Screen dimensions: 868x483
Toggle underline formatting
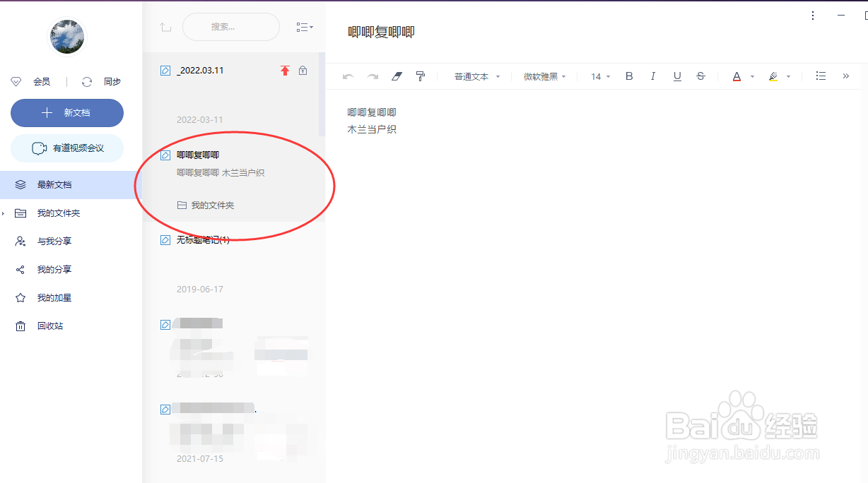click(676, 76)
